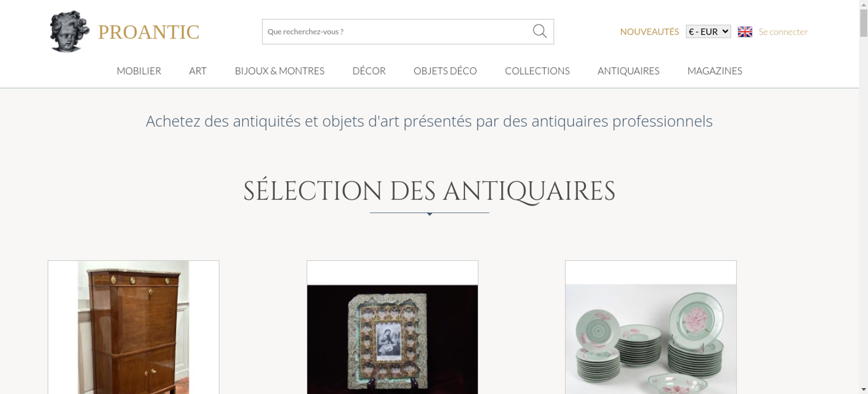Image resolution: width=868 pixels, height=394 pixels.
Task: Open the MOBILIER menu
Action: tap(139, 71)
